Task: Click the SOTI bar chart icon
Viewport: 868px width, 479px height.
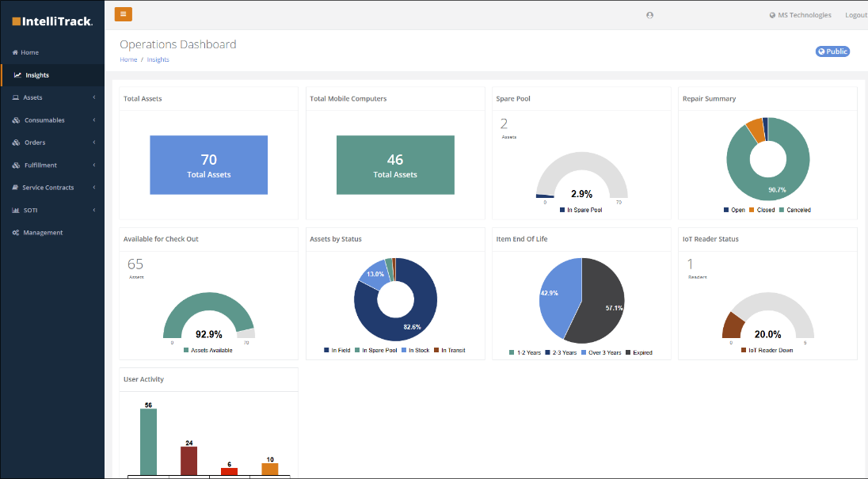Action: 16,210
